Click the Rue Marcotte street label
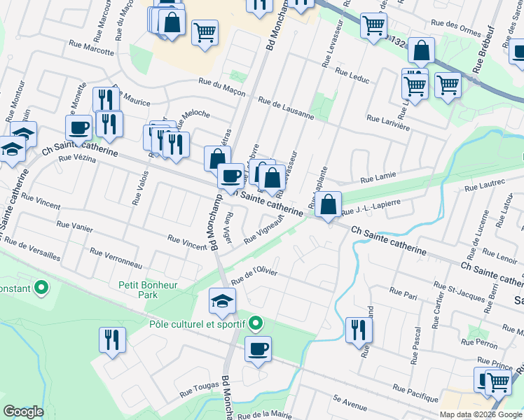Image resolution: width=524 pixels, height=420 pixels. (91, 48)
